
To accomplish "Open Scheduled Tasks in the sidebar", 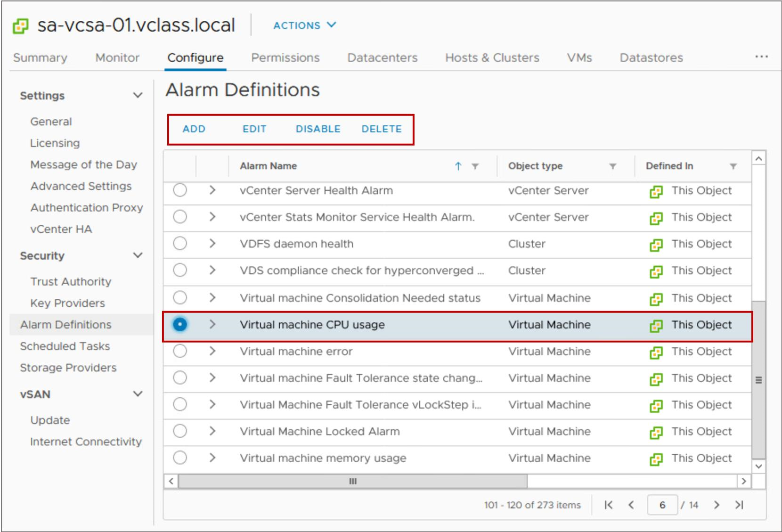I will tap(65, 346).
